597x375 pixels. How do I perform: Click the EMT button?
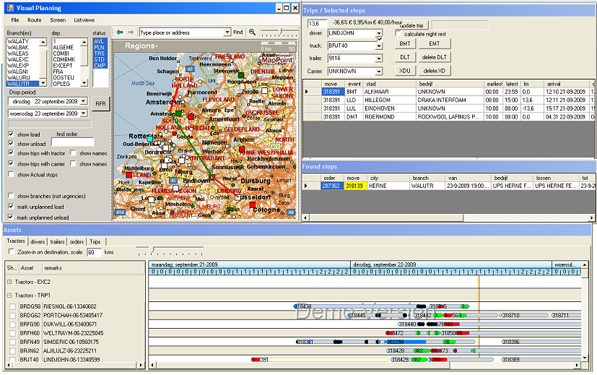(434, 44)
